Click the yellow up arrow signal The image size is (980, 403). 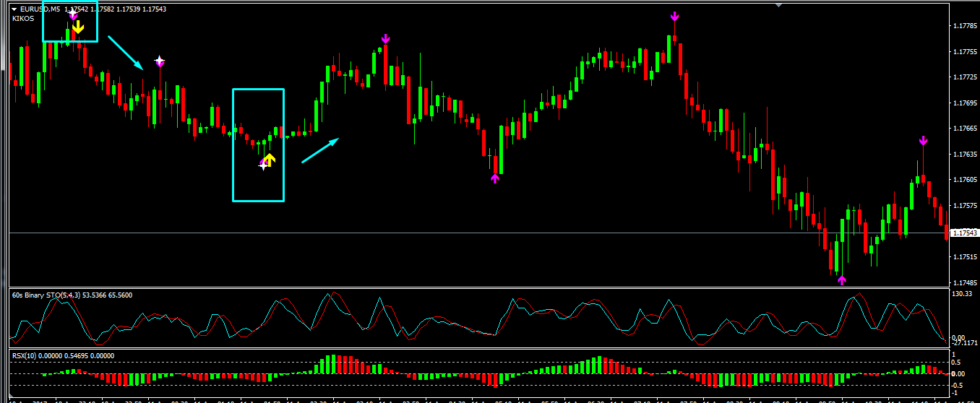pos(269,159)
